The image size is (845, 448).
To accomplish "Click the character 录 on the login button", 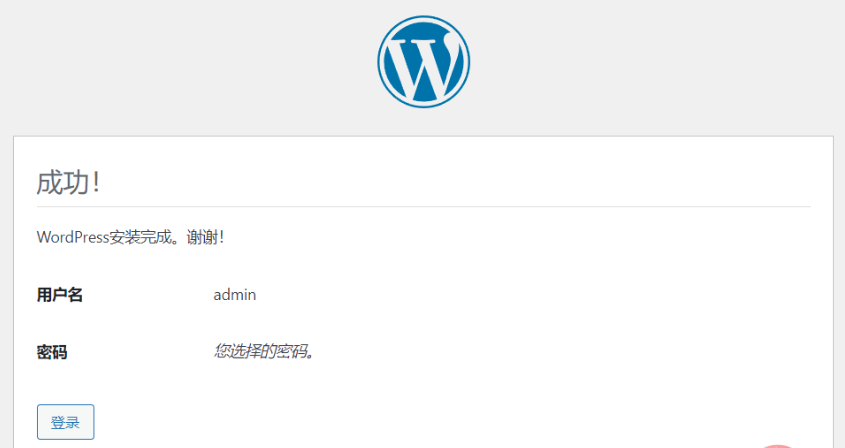I will 73,423.
